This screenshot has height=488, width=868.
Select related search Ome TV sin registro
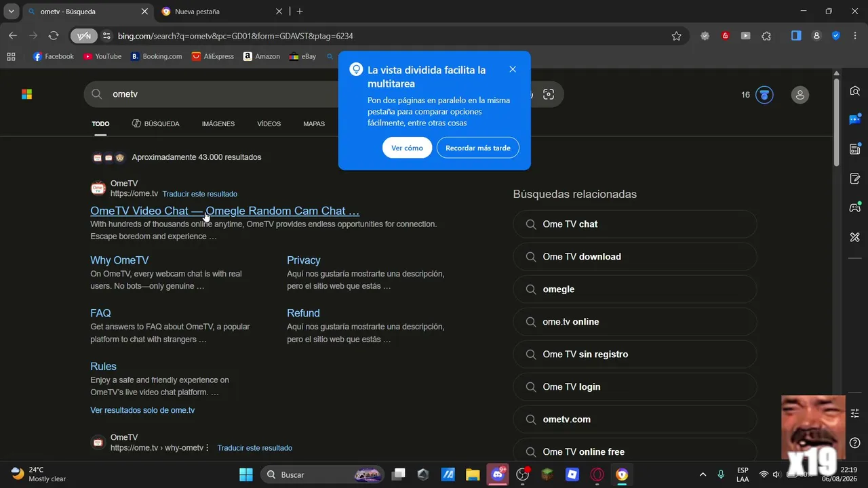click(635, 354)
